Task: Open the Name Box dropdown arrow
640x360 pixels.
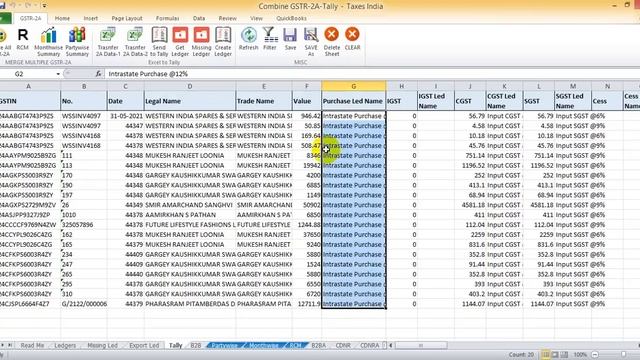Action: [58, 74]
